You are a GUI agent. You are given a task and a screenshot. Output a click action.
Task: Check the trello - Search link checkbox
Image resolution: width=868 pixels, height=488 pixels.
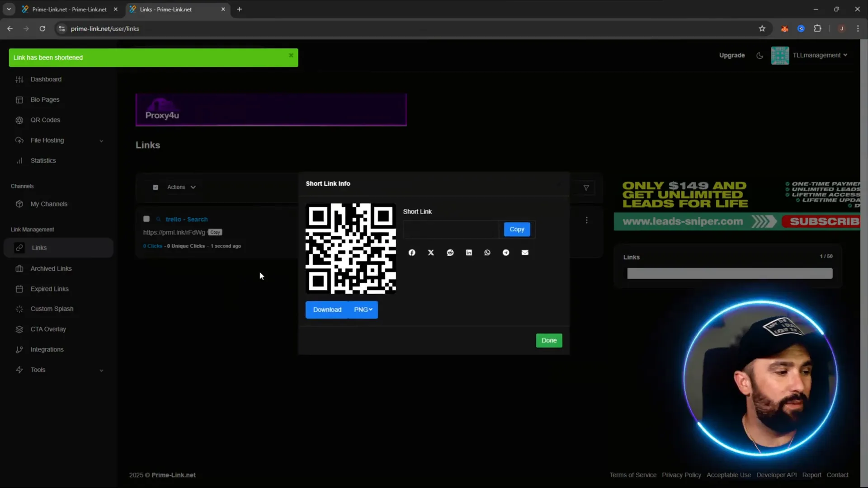146,219
